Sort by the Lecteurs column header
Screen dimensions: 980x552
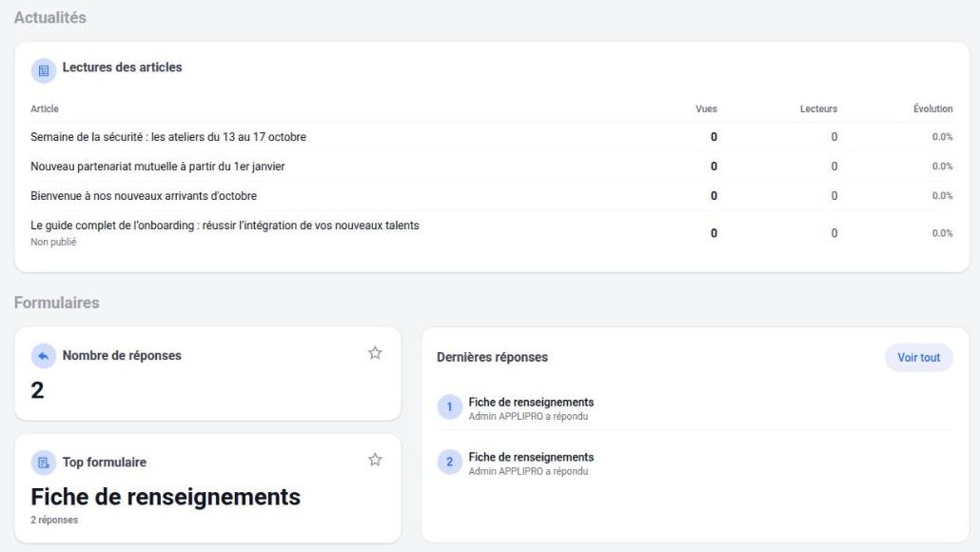pos(818,108)
